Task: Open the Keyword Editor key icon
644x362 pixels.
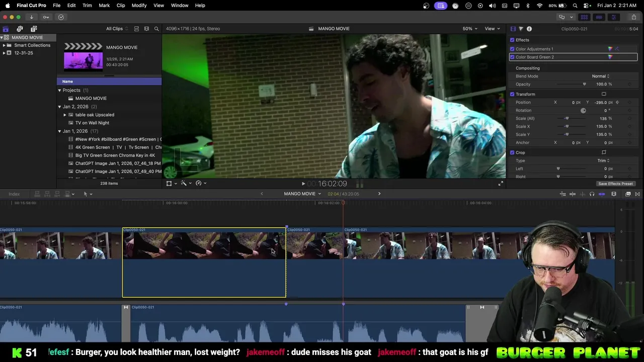Action: click(x=46, y=17)
